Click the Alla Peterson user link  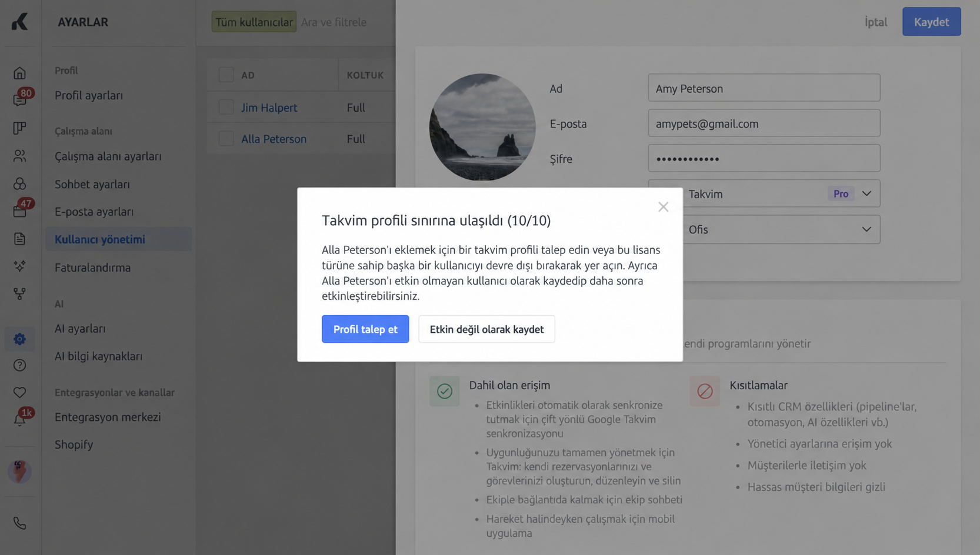tap(274, 139)
